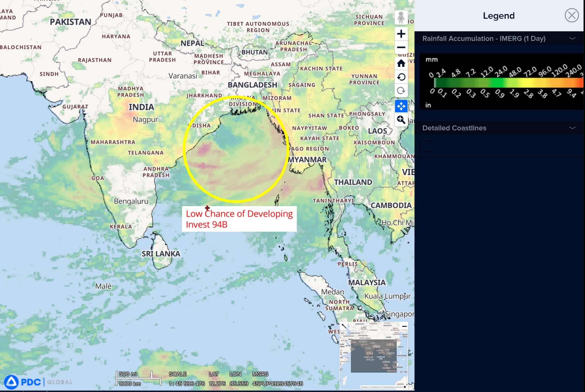Click the BANGLADESH country label

click(x=252, y=85)
